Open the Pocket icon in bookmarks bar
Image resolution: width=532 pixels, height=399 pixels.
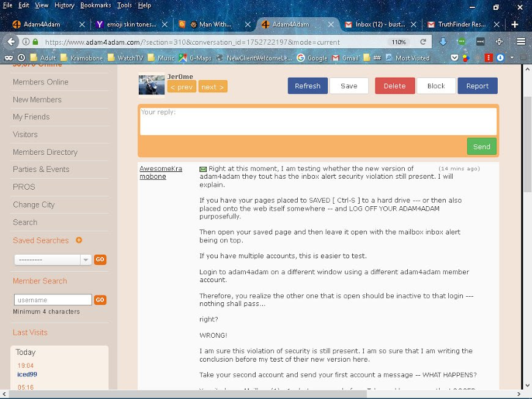point(454,58)
